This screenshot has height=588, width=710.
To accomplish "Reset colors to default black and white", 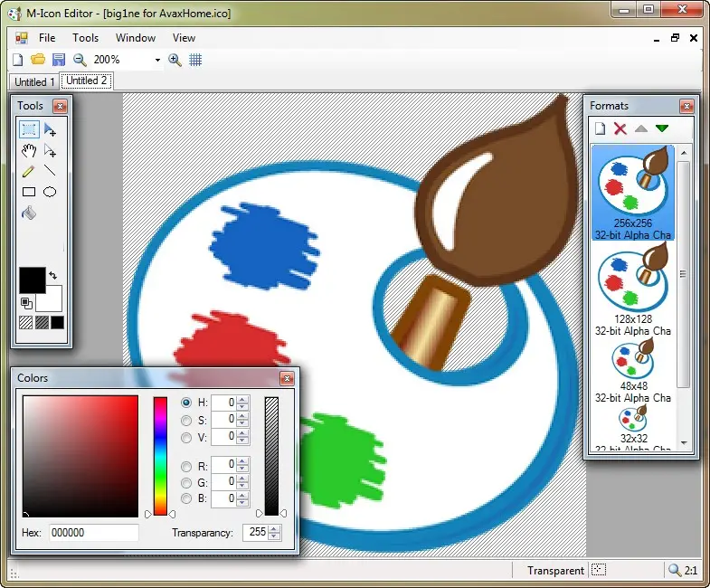I will tap(26, 303).
